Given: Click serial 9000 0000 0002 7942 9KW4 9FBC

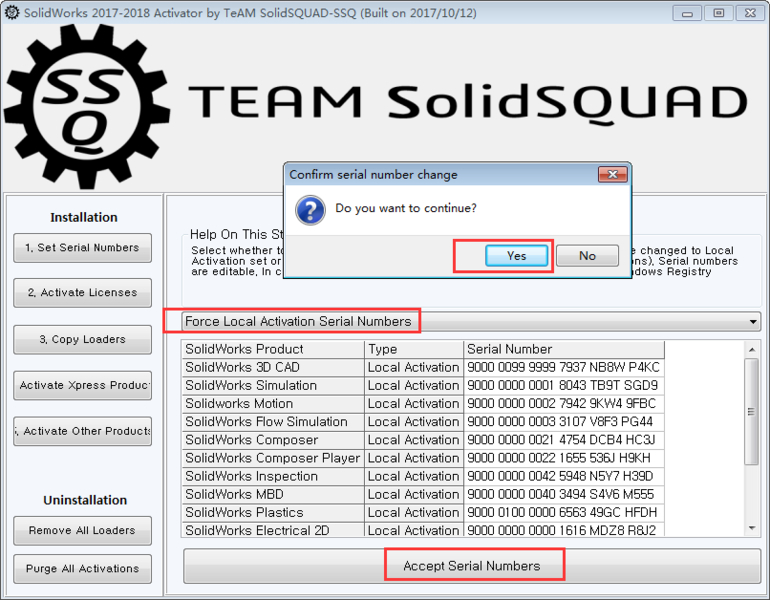Looking at the screenshot, I should pos(564,404).
